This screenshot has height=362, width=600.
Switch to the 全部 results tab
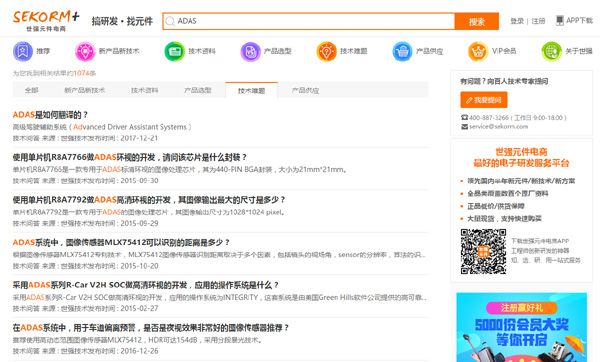click(31, 90)
